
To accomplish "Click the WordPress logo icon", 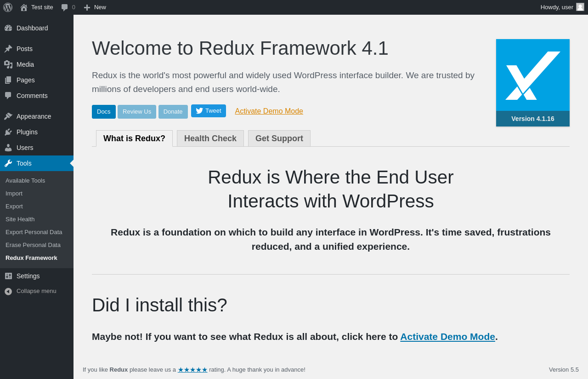I will [8, 7].
